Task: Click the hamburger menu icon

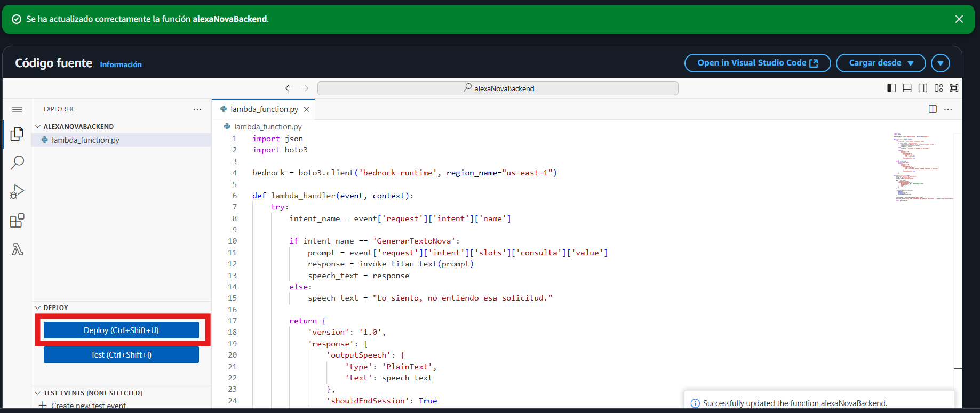Action: click(17, 109)
